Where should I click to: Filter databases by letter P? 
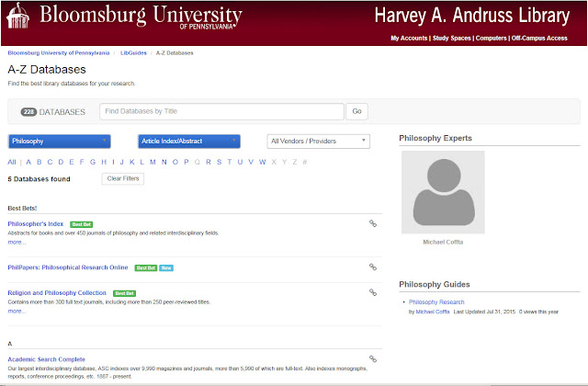(x=187, y=162)
